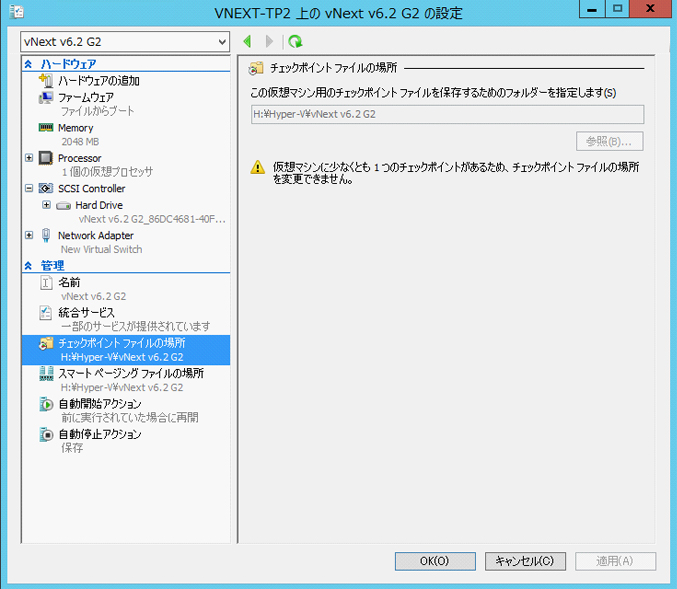This screenshot has width=677, height=589.
Task: Click the checkpoint folder path field
Action: tap(447, 114)
